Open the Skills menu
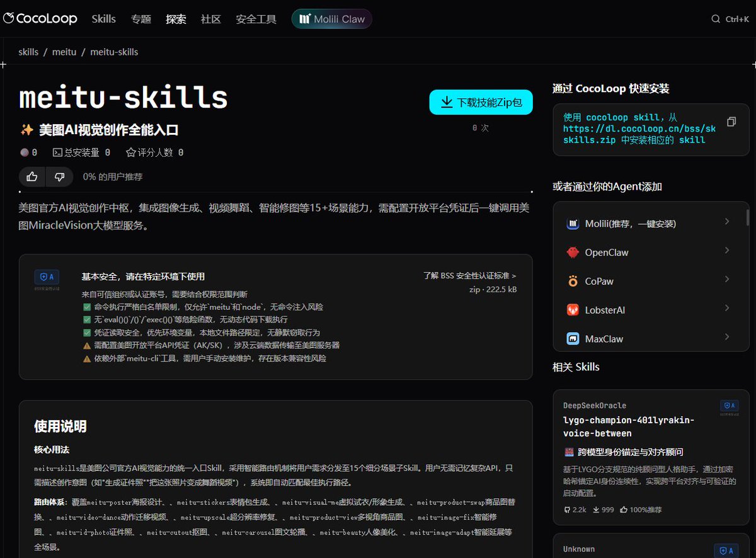The image size is (756, 558). (x=103, y=19)
